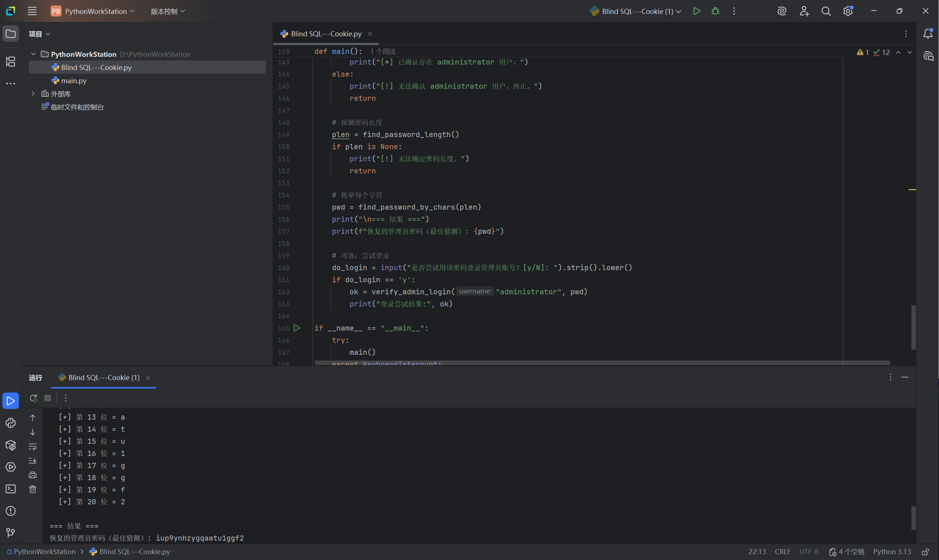
Task: Run the Blind SQL---Cookie (1) configuration
Action: (x=697, y=11)
